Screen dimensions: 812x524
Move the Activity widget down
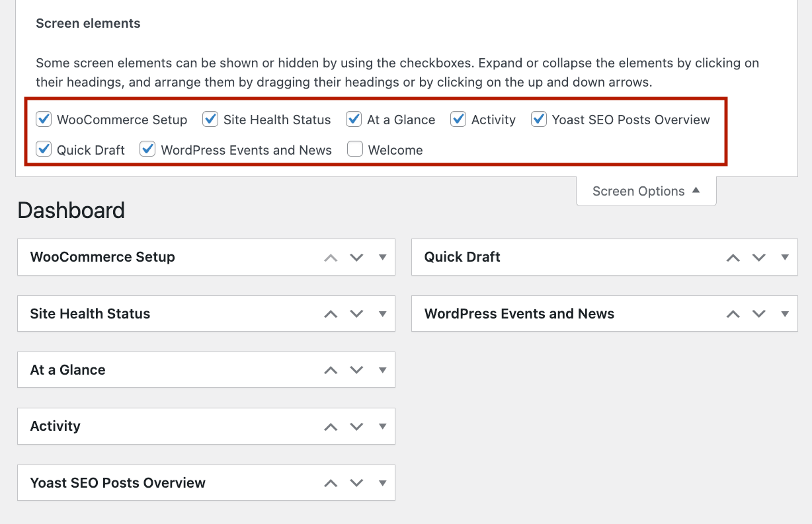pos(357,426)
